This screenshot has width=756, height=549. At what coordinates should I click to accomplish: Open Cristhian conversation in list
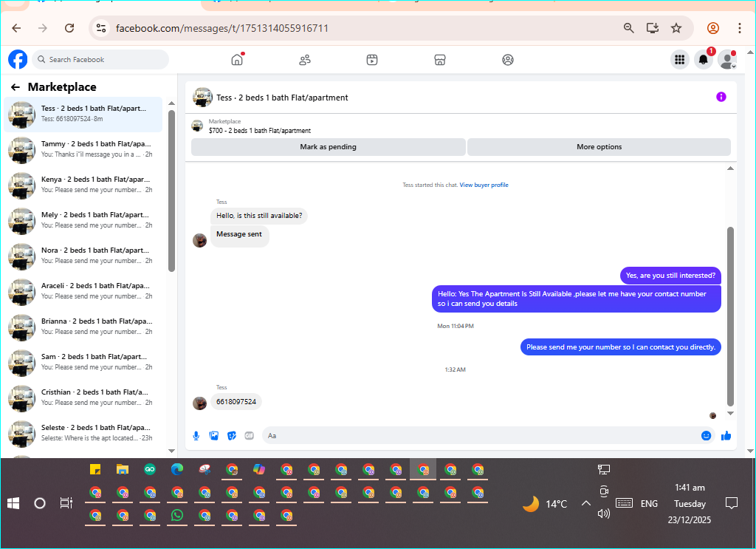(x=83, y=398)
